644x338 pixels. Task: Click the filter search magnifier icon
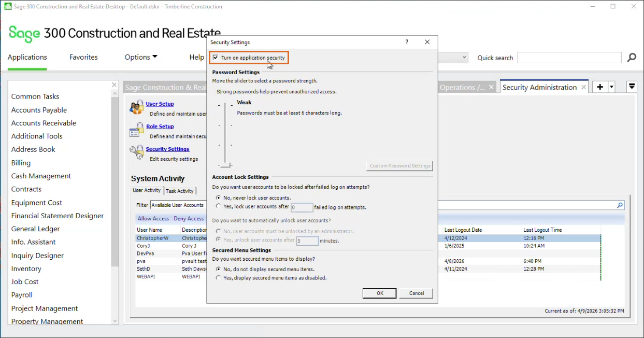pos(620,205)
